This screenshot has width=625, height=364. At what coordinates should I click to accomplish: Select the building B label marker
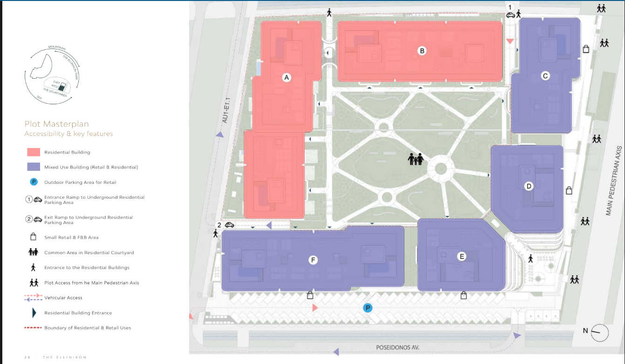coord(422,51)
